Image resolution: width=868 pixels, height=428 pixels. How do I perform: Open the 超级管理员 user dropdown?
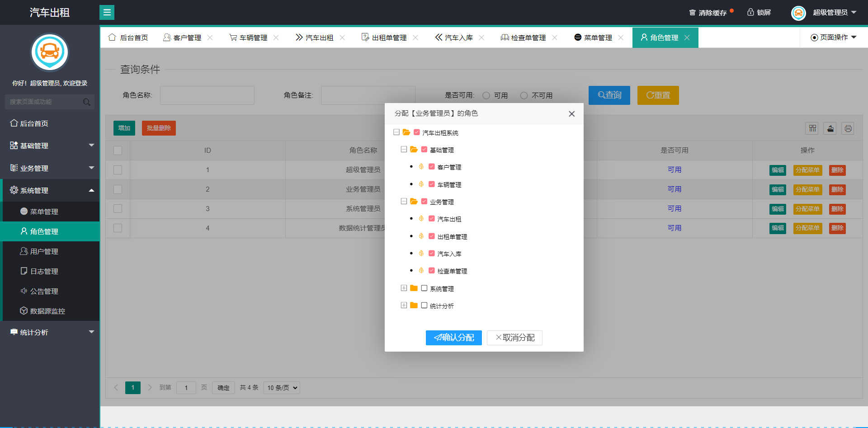(835, 13)
